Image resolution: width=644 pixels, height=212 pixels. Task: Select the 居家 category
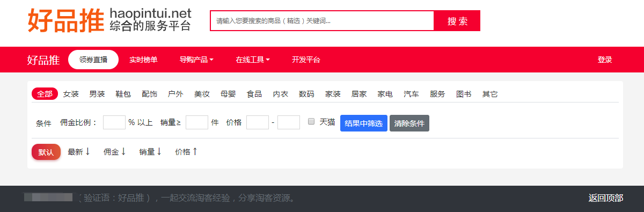(359, 94)
